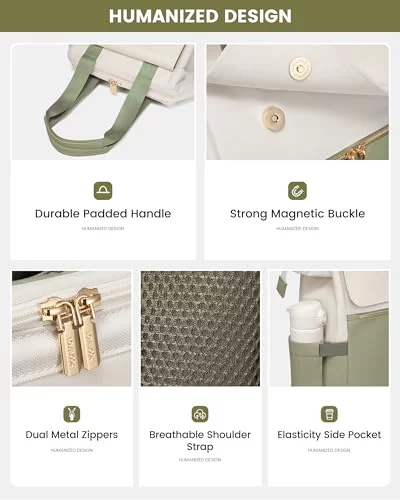Open the gold zippers photo
Image resolution: width=400 pixels, height=500 pixels.
(x=72, y=329)
